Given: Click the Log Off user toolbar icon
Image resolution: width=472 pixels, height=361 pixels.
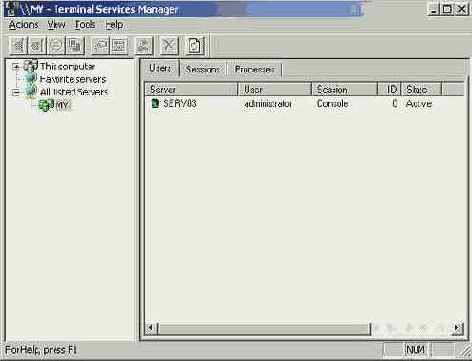Looking at the screenshot, I should click(144, 45).
